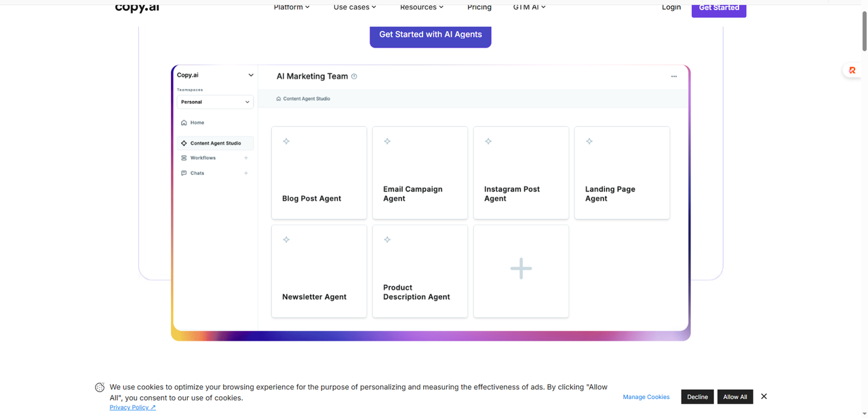
Task: Open the Privacy Policy link
Action: click(133, 408)
